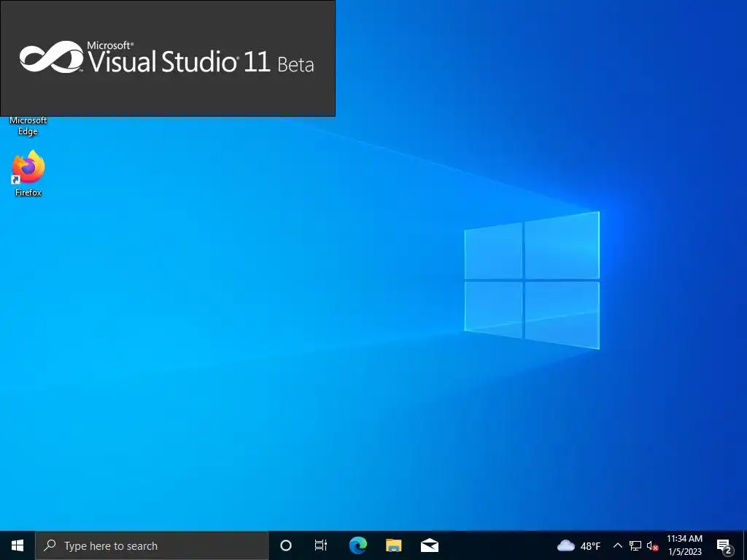The width and height of the screenshot is (747, 560).
Task: Select the Firefox desktop shortcut
Action: click(x=28, y=174)
